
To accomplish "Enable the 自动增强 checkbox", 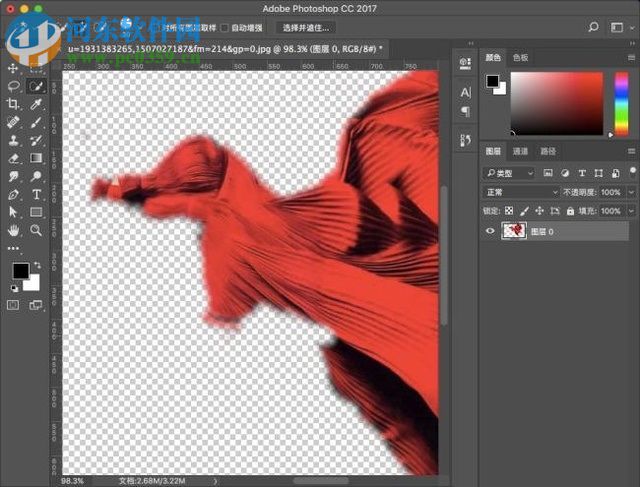I will click(x=224, y=28).
